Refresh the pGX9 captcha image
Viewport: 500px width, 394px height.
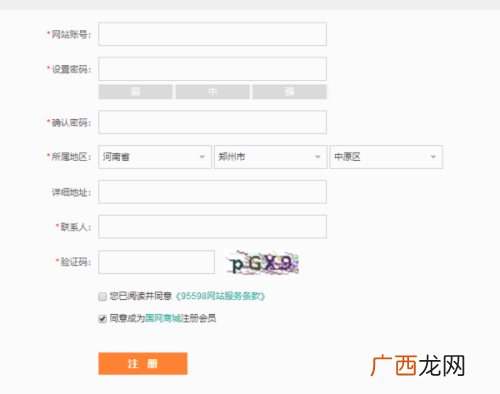[262, 262]
